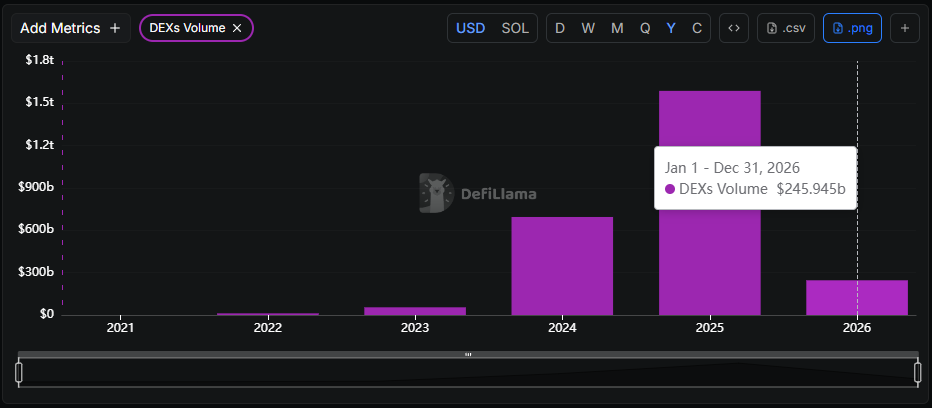Viewport: 932px width, 408px height.
Task: Remove the DEXs Volume metric chip
Action: 237,28
